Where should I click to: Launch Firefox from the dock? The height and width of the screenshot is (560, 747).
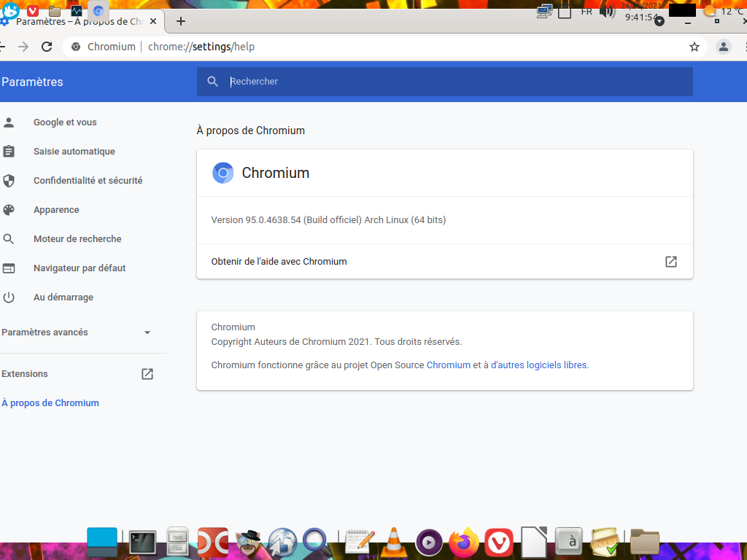(463, 542)
